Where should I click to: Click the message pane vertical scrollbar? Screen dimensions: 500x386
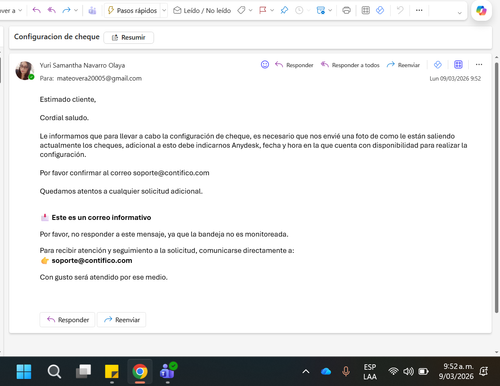click(x=497, y=187)
